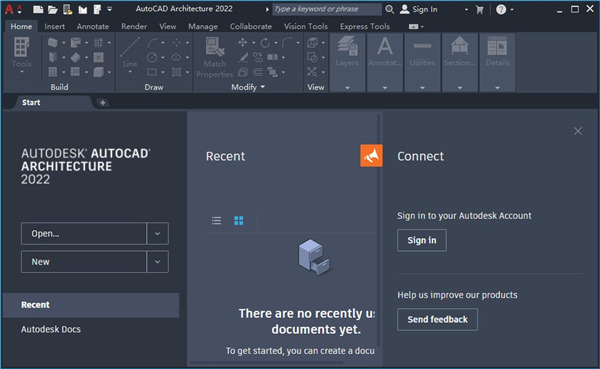Expand the Open button dropdown arrow
This screenshot has height=369, width=600.
click(x=157, y=233)
